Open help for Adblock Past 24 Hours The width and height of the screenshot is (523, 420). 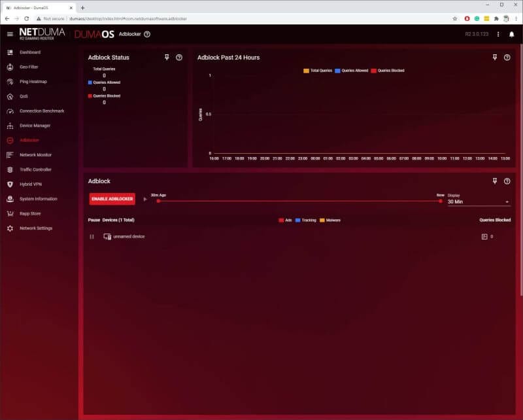507,58
